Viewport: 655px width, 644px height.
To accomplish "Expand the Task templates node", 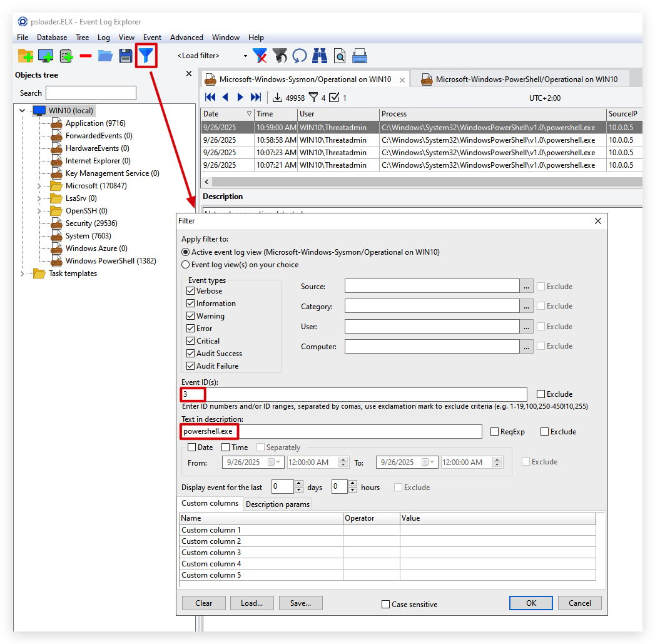I will tap(22, 273).
